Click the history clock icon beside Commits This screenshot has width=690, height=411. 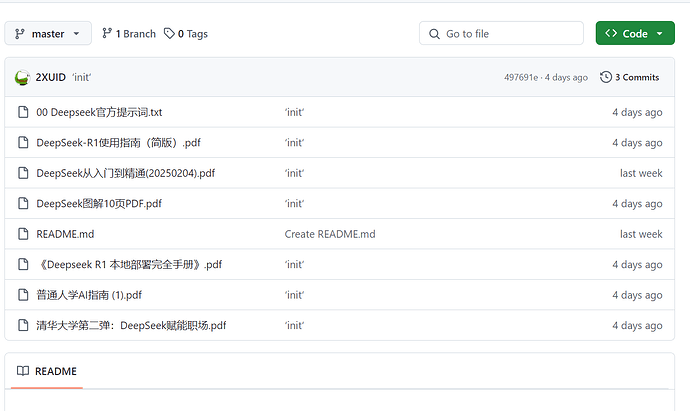[x=606, y=77]
